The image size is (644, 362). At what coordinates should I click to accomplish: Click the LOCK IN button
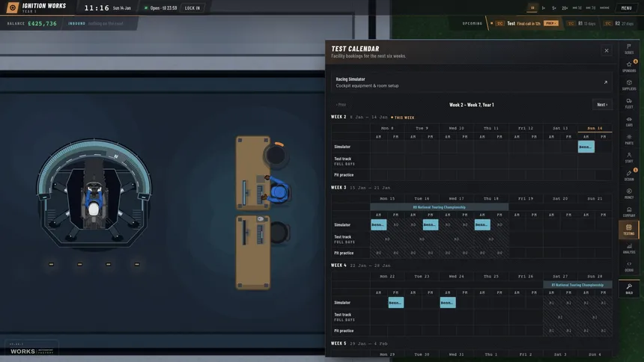[192, 7]
